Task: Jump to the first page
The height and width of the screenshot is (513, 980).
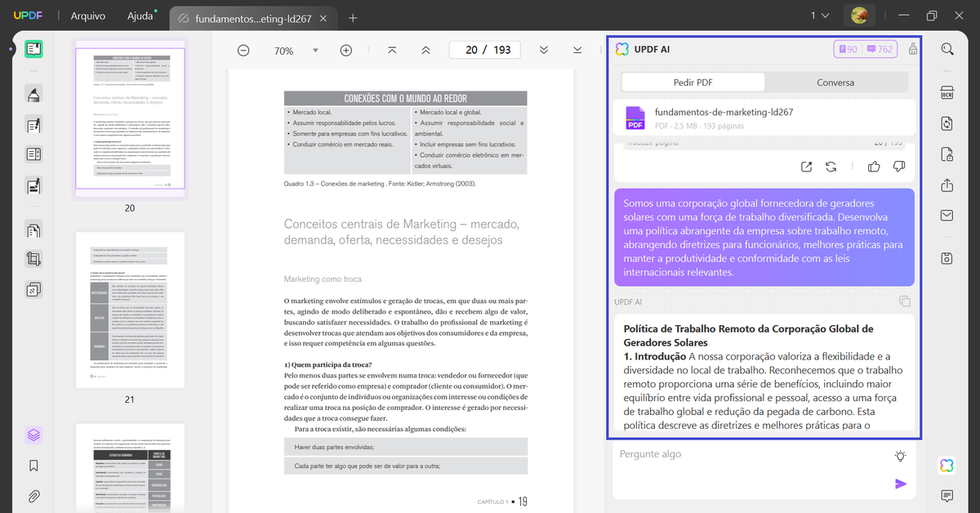Action: 392,51
